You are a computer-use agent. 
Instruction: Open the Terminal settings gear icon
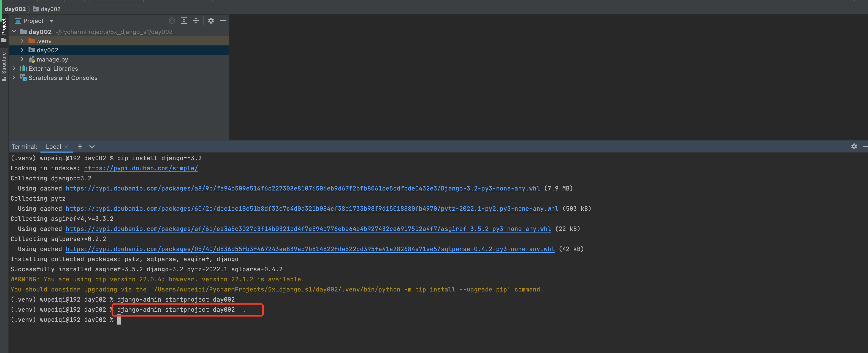coord(854,146)
